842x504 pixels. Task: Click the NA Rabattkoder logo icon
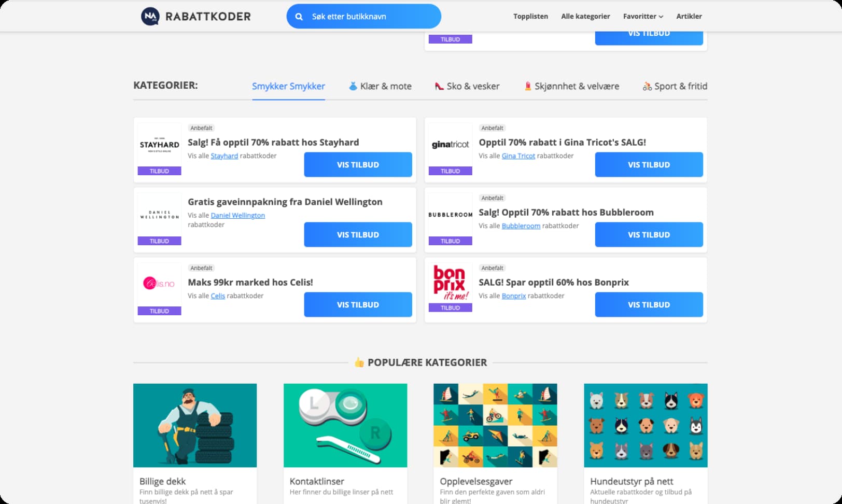[x=150, y=16]
